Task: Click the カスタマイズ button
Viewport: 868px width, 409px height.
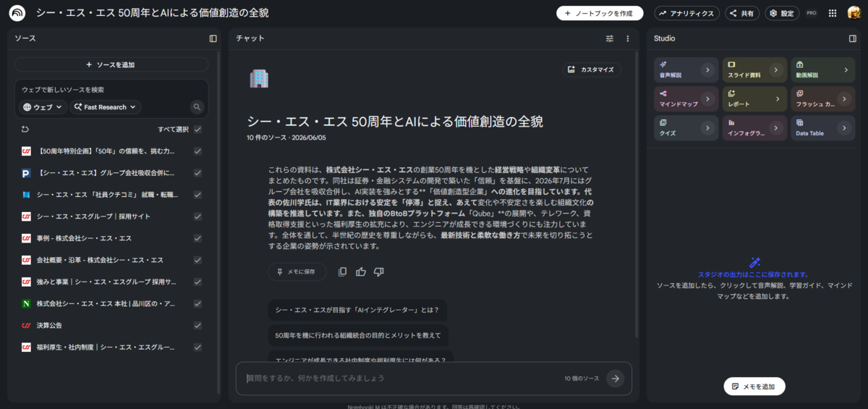Action: click(592, 69)
